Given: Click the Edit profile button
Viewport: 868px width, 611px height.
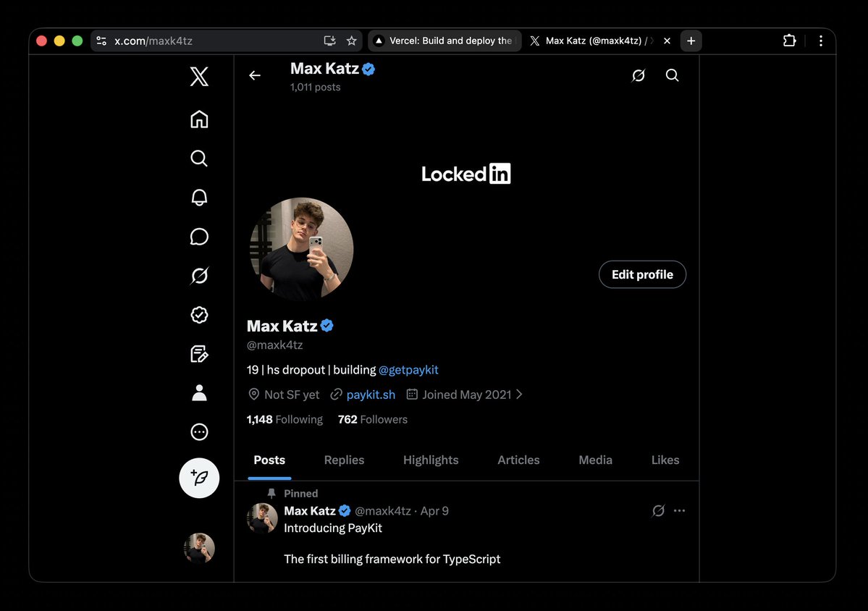Looking at the screenshot, I should point(642,274).
